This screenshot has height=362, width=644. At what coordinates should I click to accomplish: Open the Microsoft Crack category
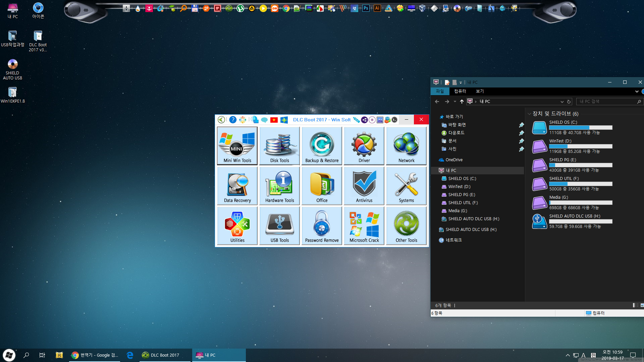pyautogui.click(x=364, y=226)
